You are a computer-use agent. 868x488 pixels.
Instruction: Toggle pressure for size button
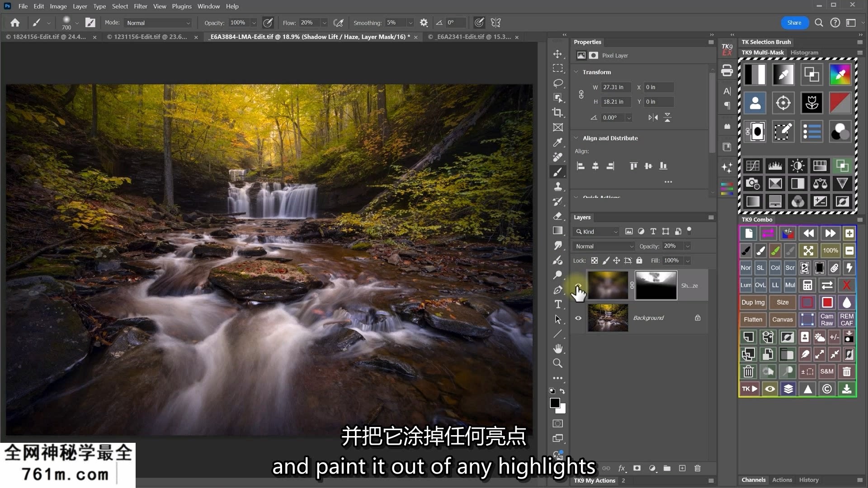click(479, 23)
